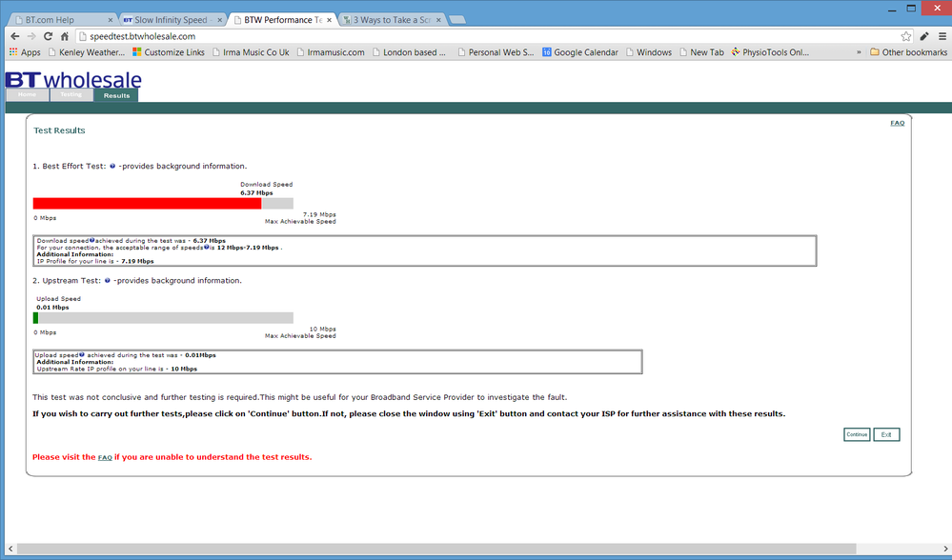Open Google Calendar bookmark

[579, 52]
